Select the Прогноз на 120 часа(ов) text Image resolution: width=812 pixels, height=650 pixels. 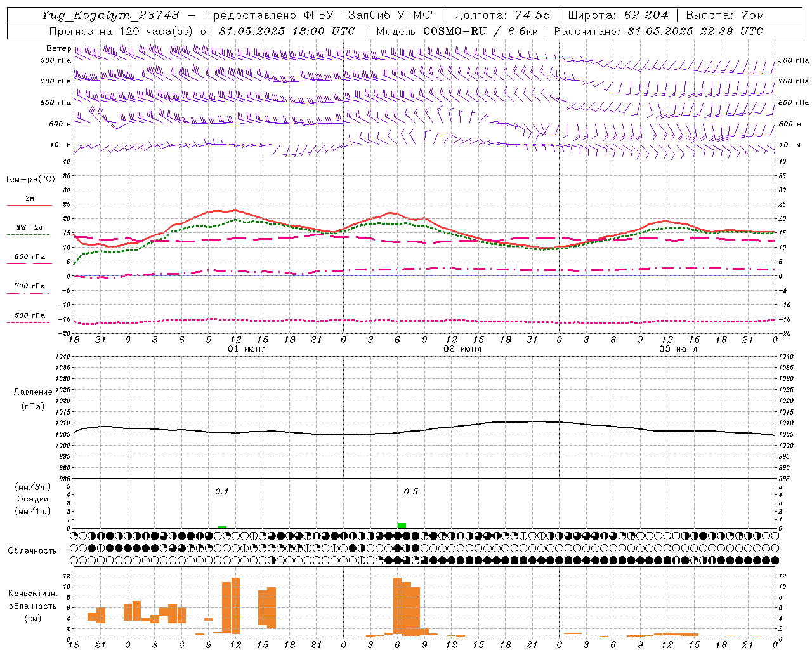pyautogui.click(x=122, y=31)
